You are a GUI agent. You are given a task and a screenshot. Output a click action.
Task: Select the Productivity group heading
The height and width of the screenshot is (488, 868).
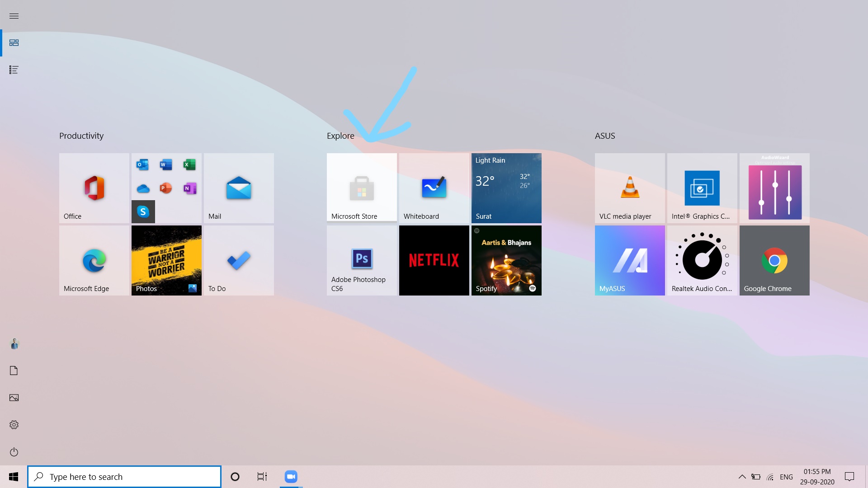[81, 136]
